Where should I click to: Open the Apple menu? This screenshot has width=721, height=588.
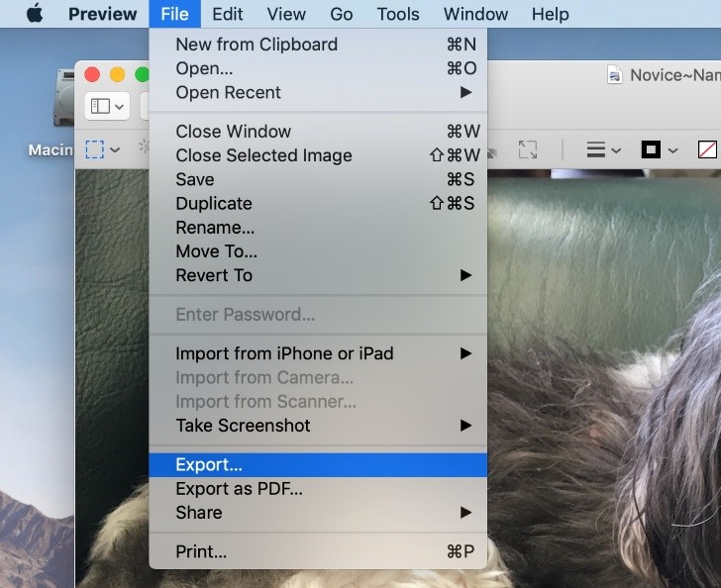click(35, 14)
